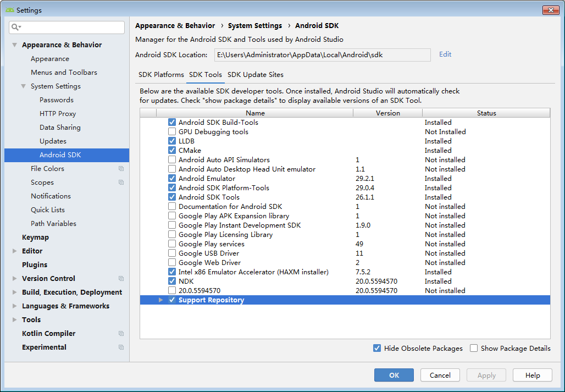Open Quick Lists settings
This screenshot has height=392, width=565.
[48, 209]
